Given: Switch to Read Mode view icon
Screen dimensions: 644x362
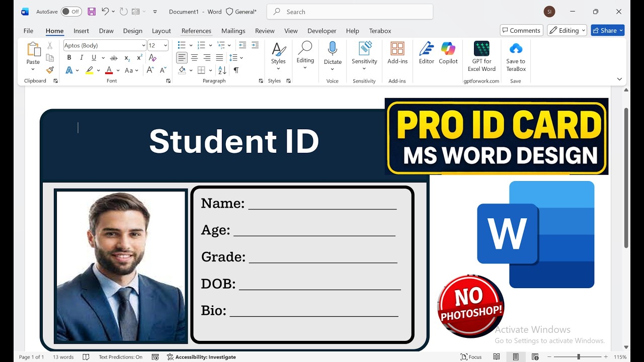Looking at the screenshot, I should [497, 357].
